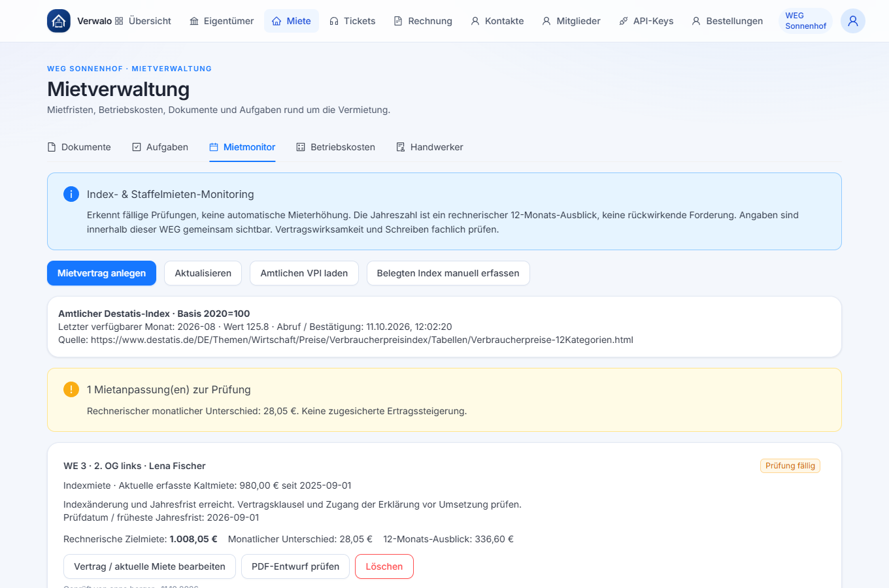Click the blue info icon in monitoring banner
Screen dimensions: 889x588
(x=71, y=194)
